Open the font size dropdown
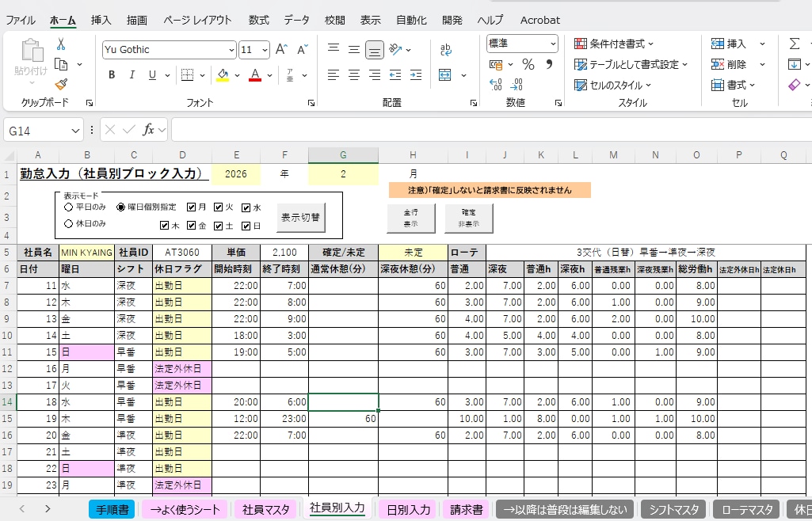This screenshot has width=812, height=521. point(265,50)
